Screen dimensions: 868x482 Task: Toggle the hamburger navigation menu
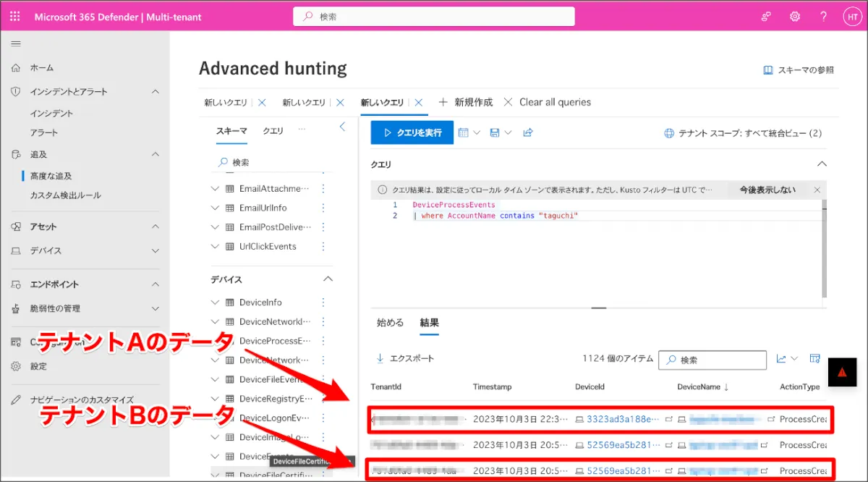pyautogui.click(x=16, y=44)
